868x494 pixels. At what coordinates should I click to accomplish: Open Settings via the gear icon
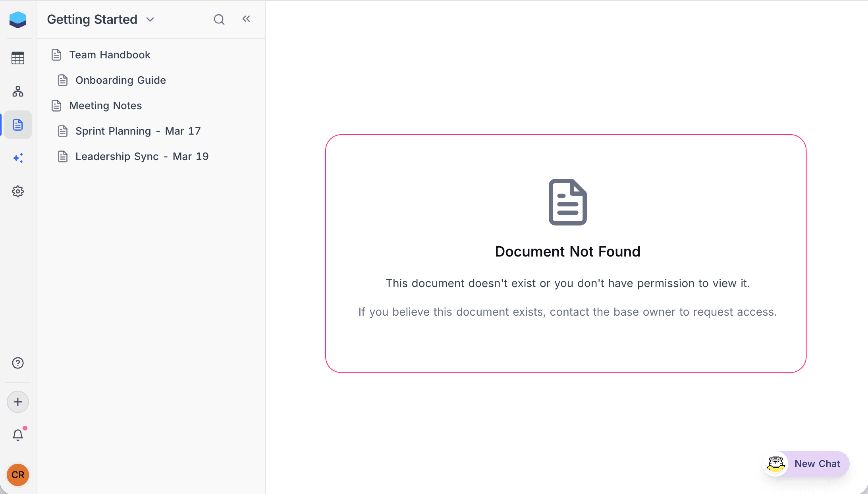(x=18, y=191)
